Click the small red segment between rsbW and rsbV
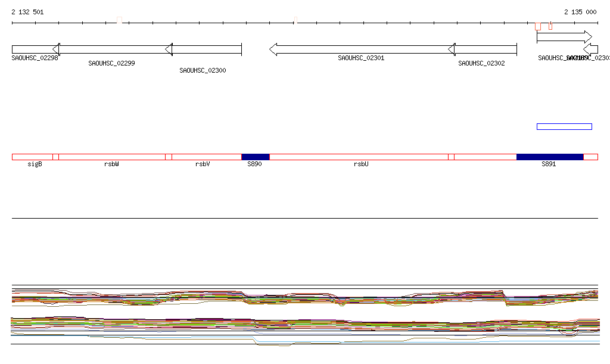 (x=169, y=157)
